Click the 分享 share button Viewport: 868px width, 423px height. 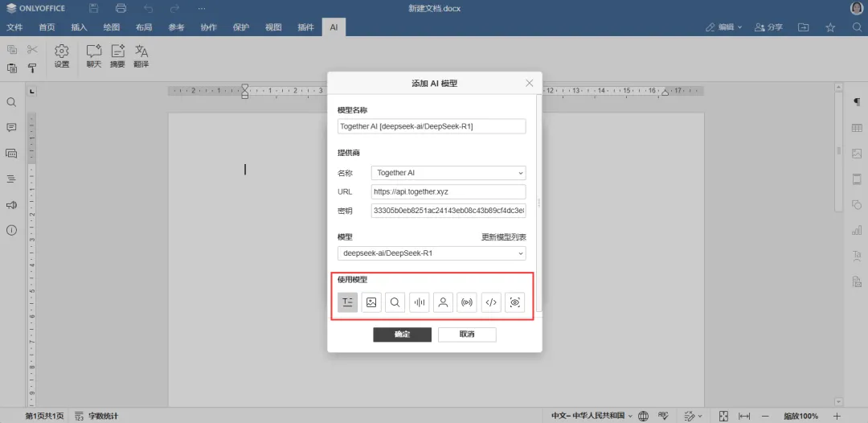(769, 27)
